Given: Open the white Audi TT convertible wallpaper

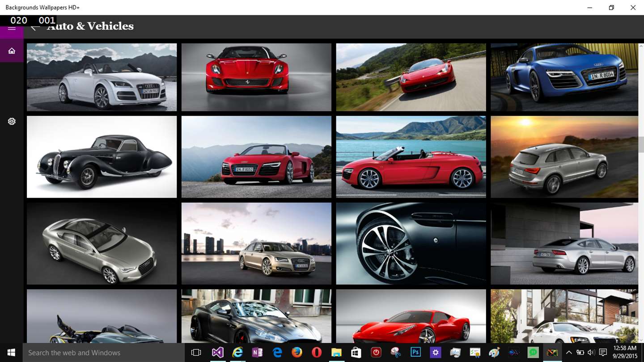Looking at the screenshot, I should (x=102, y=77).
